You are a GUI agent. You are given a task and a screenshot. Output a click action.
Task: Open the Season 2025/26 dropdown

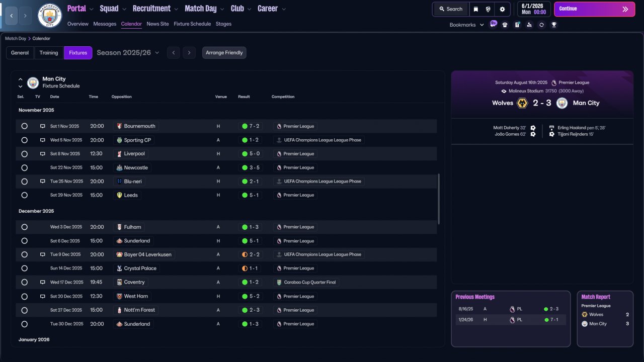[128, 53]
